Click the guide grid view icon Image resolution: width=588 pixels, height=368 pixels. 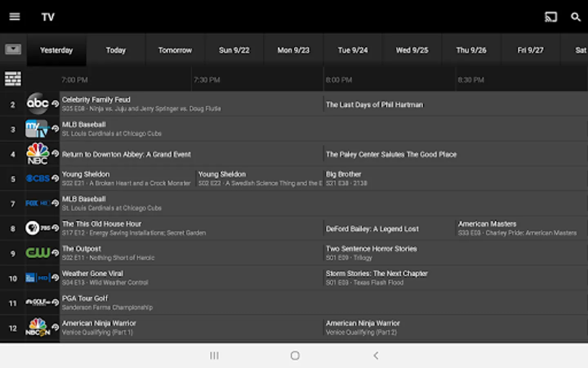[x=13, y=79]
